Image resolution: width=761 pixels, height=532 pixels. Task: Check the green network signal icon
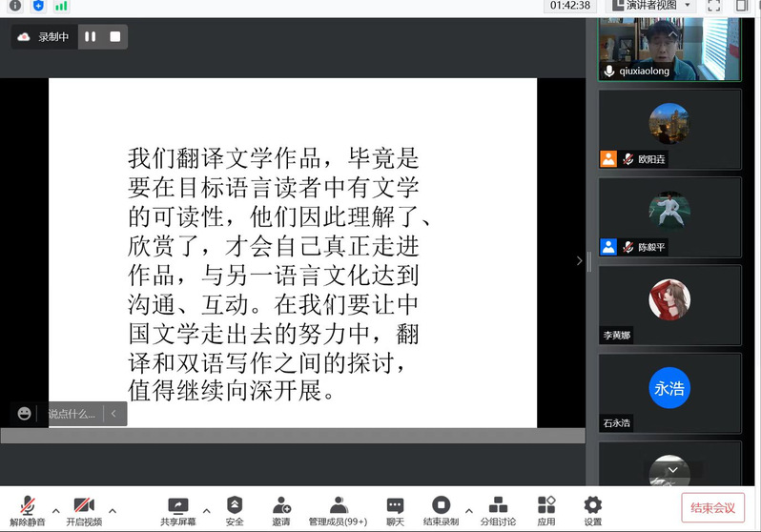[61, 6]
